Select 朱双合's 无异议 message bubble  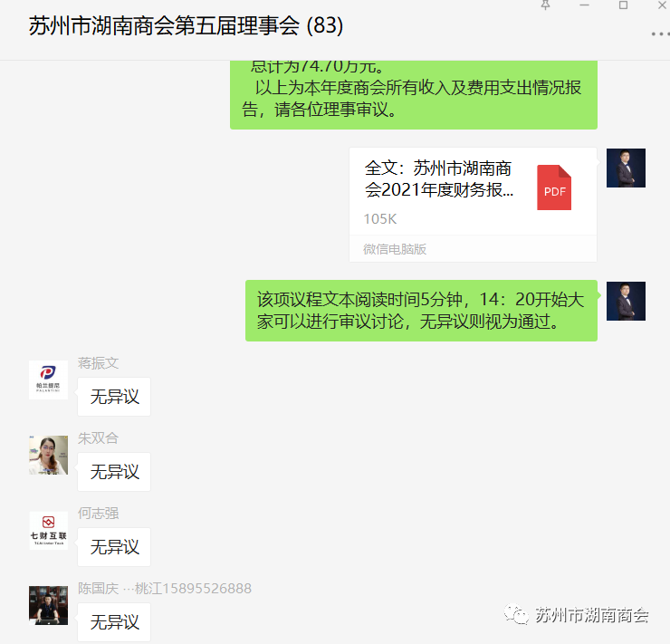[114, 472]
